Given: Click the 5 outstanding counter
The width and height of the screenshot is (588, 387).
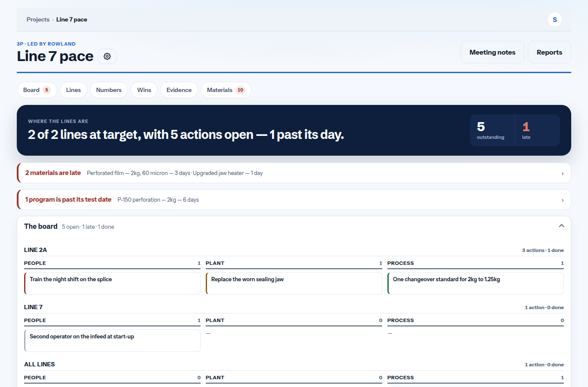Looking at the screenshot, I should 492,130.
